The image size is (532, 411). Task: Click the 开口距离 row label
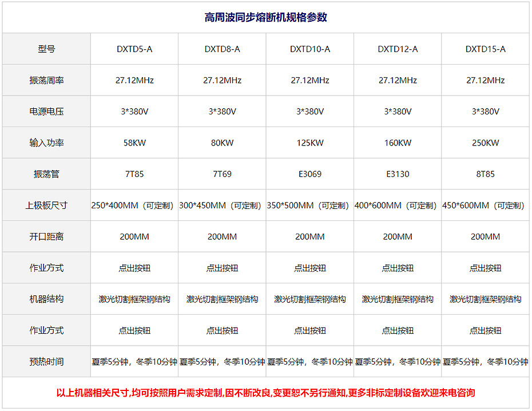tap(46, 237)
